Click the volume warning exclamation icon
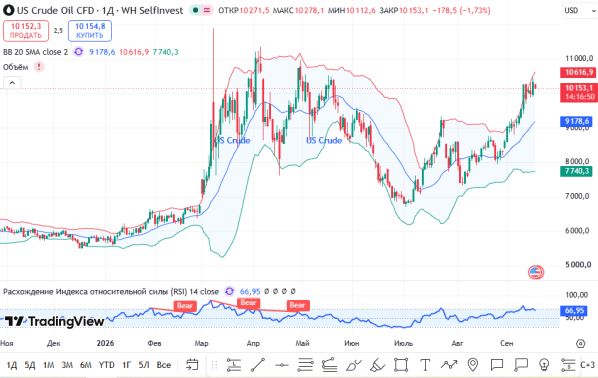Screen dimensions: 598x378 tap(39, 67)
